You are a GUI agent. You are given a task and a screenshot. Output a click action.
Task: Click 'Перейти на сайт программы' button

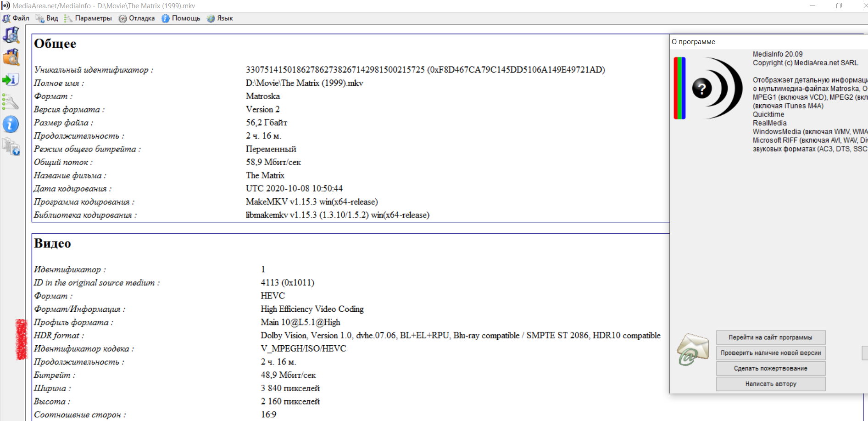click(770, 337)
